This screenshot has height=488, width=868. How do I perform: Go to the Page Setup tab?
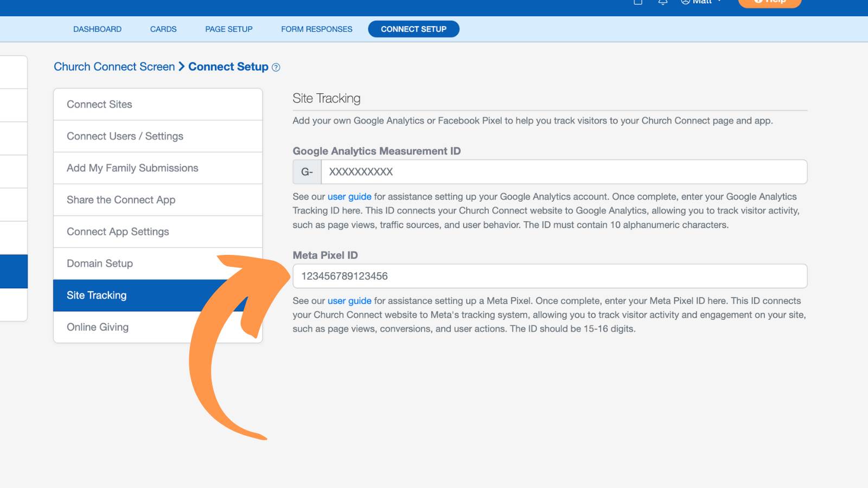tap(229, 29)
